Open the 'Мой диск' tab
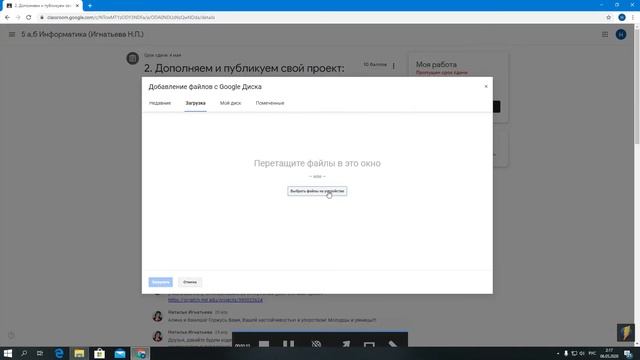 tap(230, 103)
